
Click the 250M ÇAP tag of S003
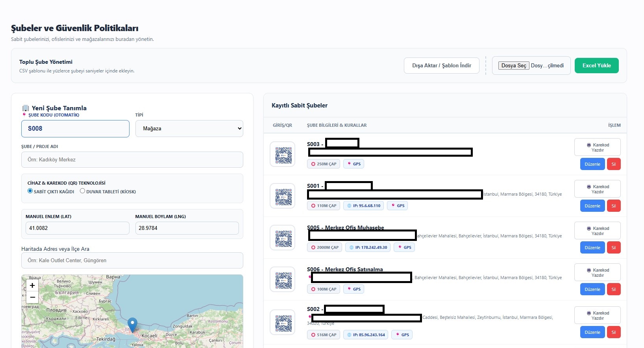pos(324,164)
